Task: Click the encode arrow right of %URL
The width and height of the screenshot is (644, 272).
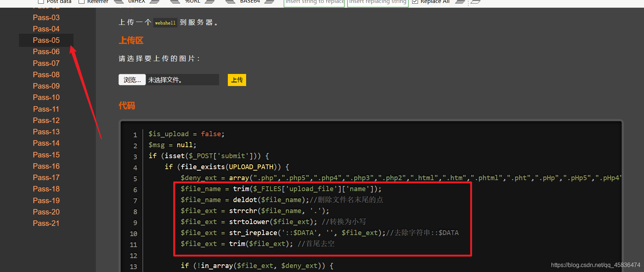Action: [210, 1]
